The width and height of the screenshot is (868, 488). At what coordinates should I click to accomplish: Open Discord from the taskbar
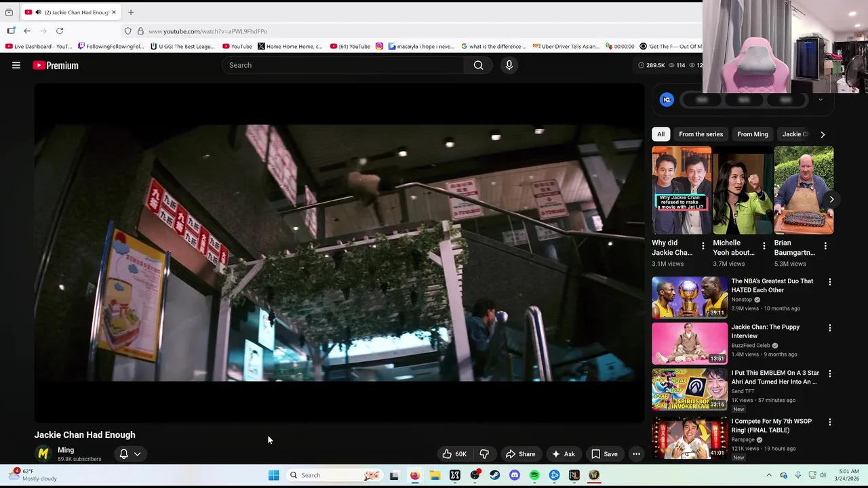pos(515,475)
